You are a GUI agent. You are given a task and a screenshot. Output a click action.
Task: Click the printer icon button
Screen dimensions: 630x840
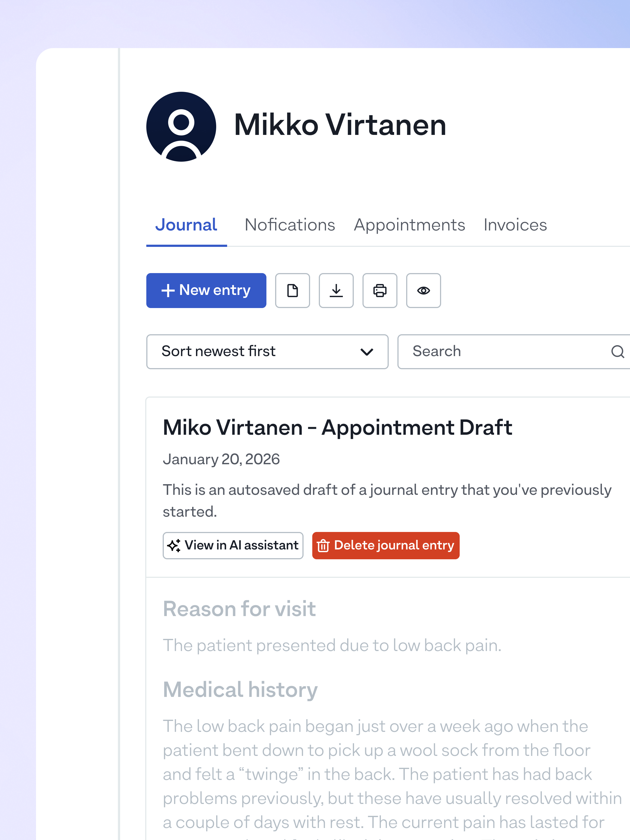(379, 291)
